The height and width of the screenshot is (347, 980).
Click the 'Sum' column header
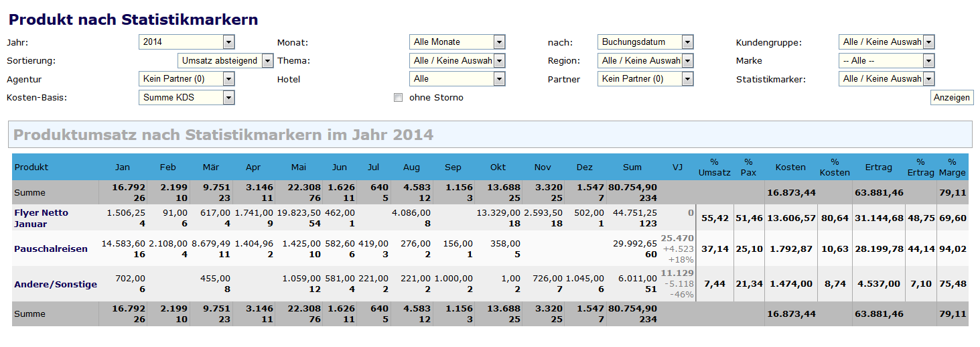coord(632,167)
